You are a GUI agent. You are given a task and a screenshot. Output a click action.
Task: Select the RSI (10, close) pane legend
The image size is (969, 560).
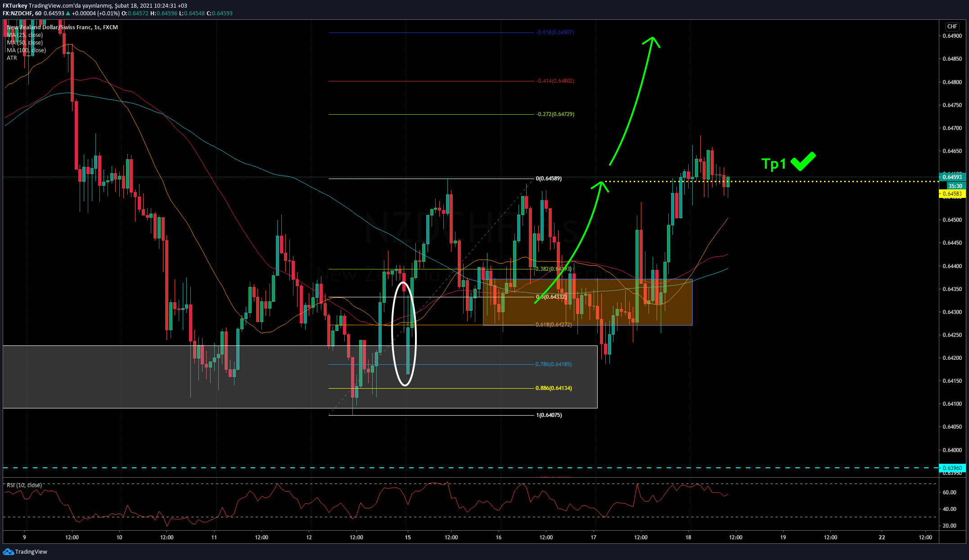24,485
